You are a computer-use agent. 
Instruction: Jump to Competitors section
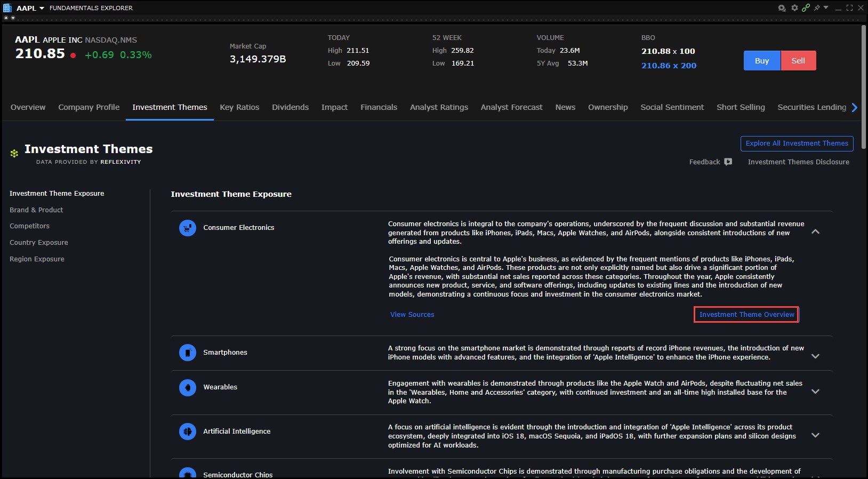tap(29, 226)
